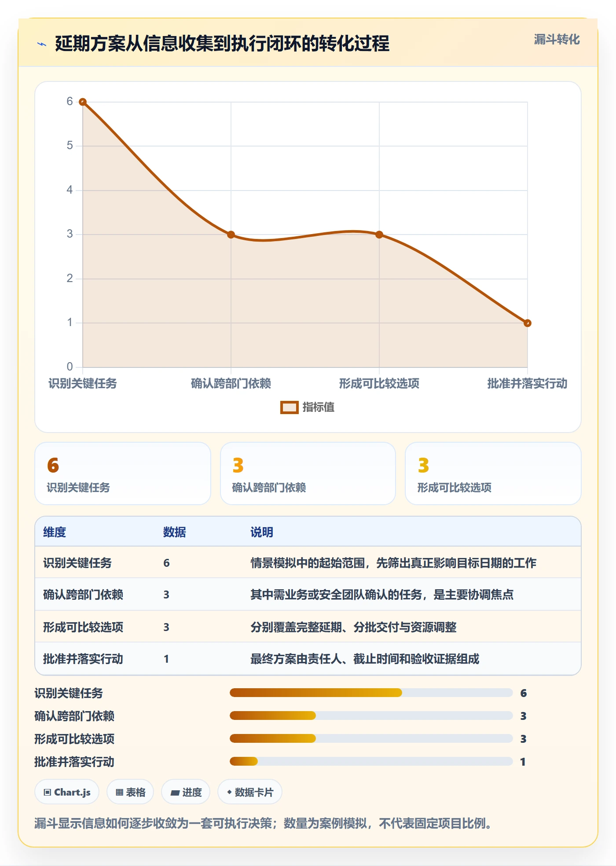Click x-axis label 批准并落实行动 under chart

point(527,384)
